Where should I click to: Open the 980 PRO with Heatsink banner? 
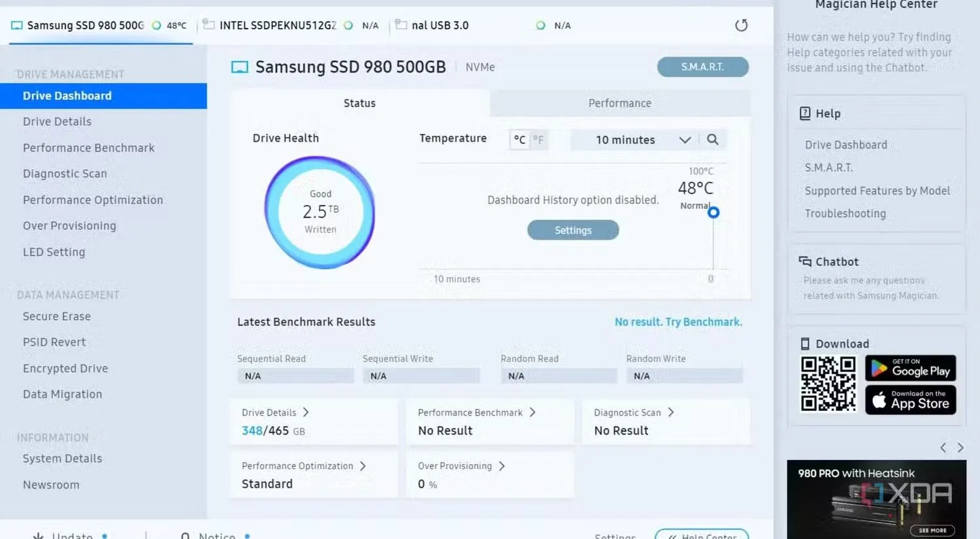click(876, 498)
